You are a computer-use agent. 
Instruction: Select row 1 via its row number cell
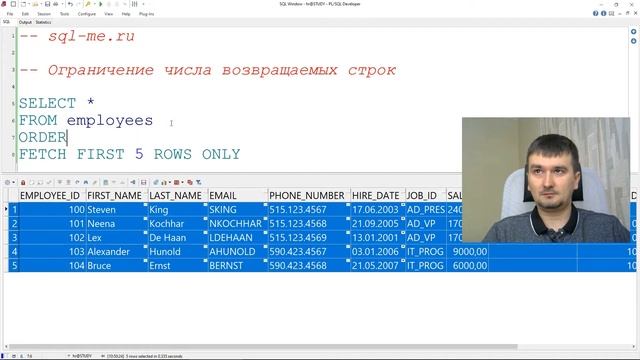coord(14,210)
